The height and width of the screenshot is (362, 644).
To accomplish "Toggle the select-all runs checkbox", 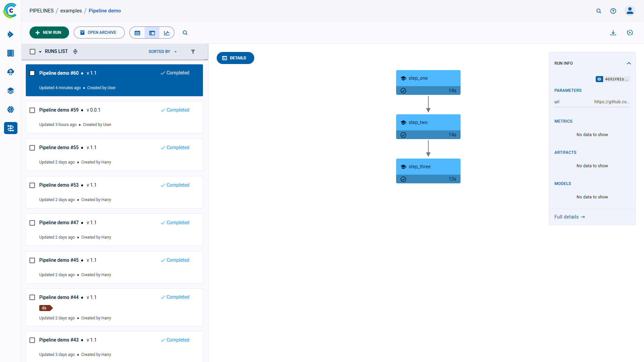I will point(33,52).
